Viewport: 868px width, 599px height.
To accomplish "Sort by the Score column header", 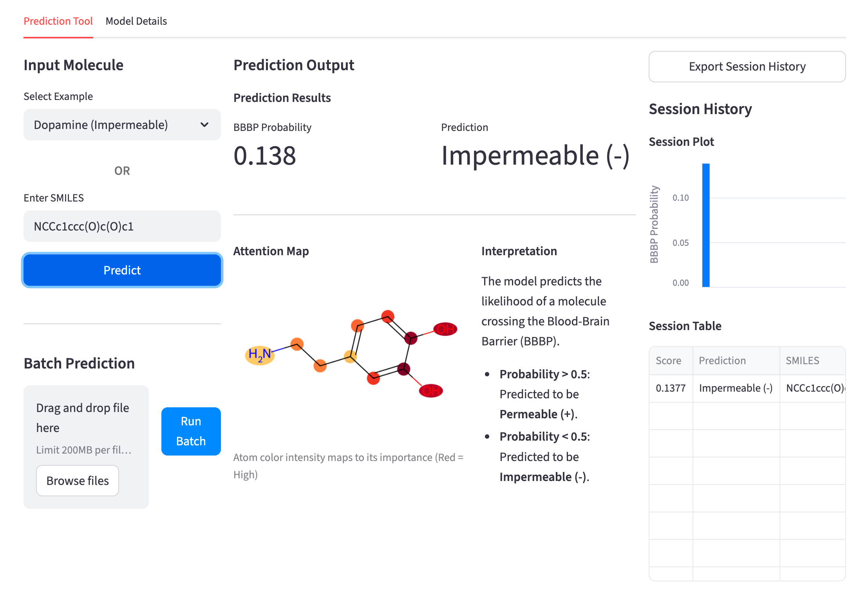I will pos(669,361).
